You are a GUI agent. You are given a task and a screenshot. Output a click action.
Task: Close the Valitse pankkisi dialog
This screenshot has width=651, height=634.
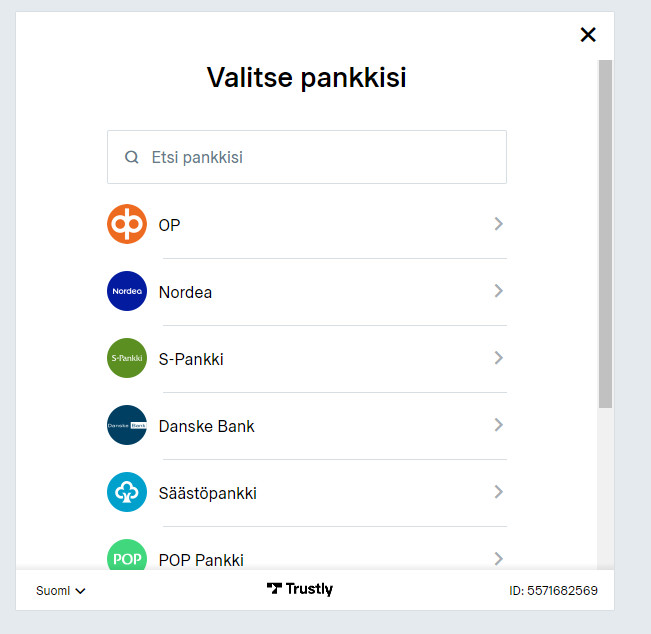[x=588, y=34]
